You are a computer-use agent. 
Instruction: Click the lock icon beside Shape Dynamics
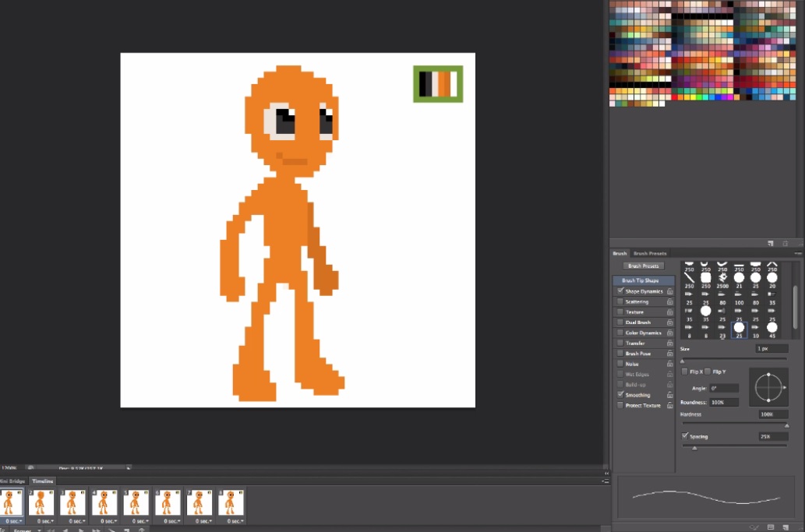(x=669, y=291)
